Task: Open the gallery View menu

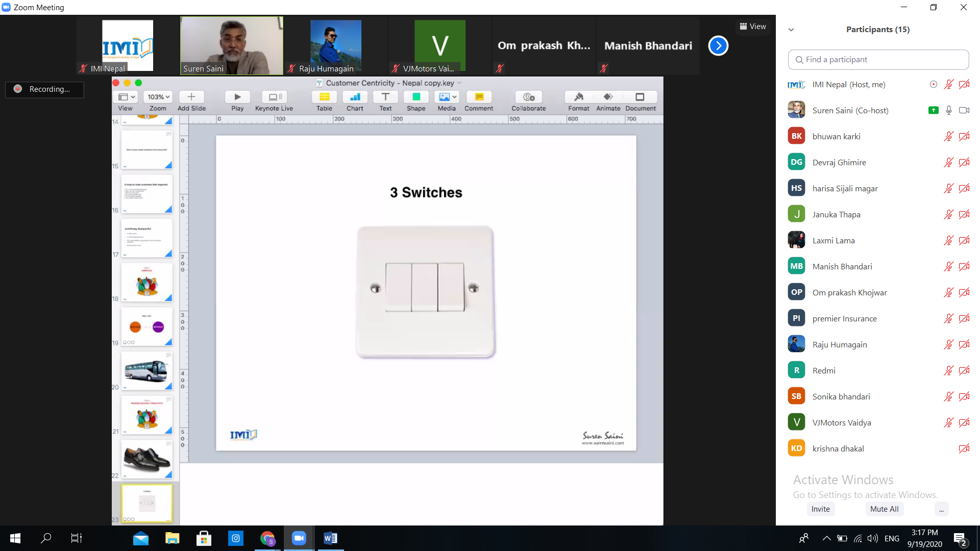Action: 753,27
